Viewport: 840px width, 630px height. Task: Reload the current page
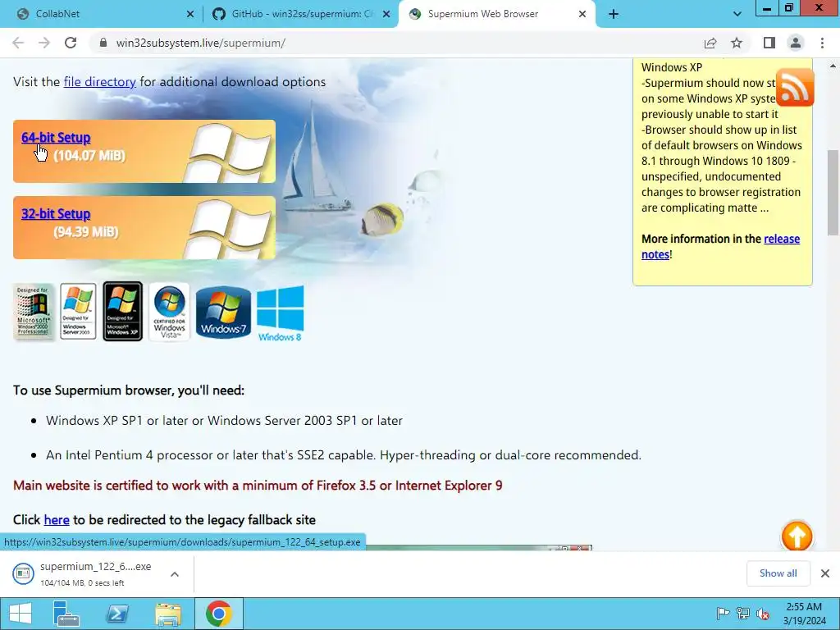click(x=71, y=43)
